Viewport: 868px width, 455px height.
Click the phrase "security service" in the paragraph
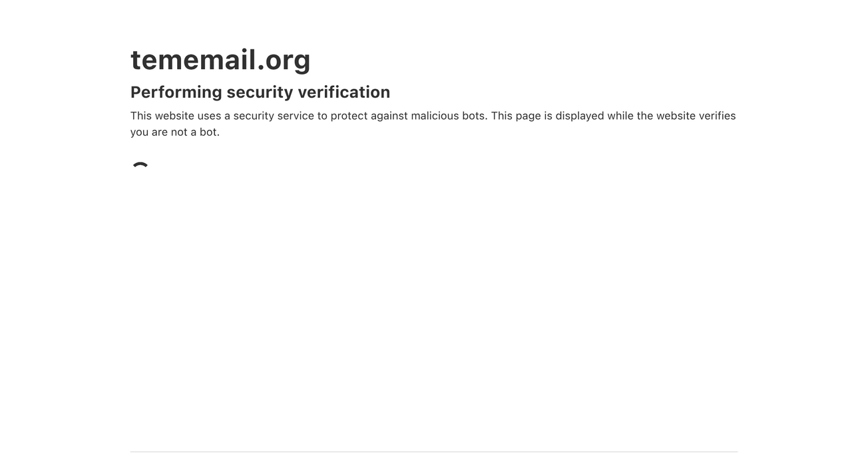coord(274,116)
